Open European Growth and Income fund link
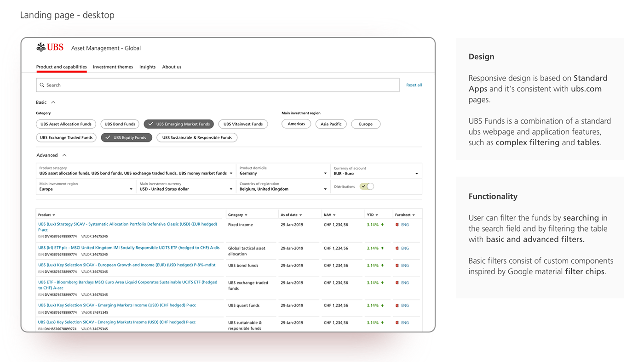 (x=126, y=265)
